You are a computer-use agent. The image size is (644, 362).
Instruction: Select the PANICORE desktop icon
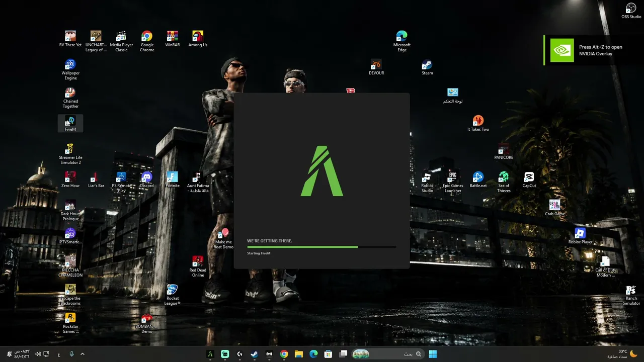pyautogui.click(x=504, y=151)
